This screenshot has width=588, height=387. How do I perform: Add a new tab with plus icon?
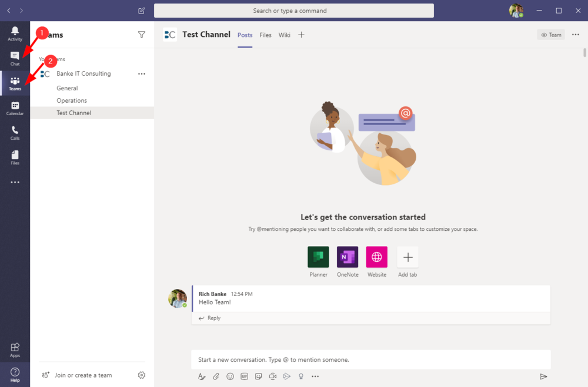(301, 35)
